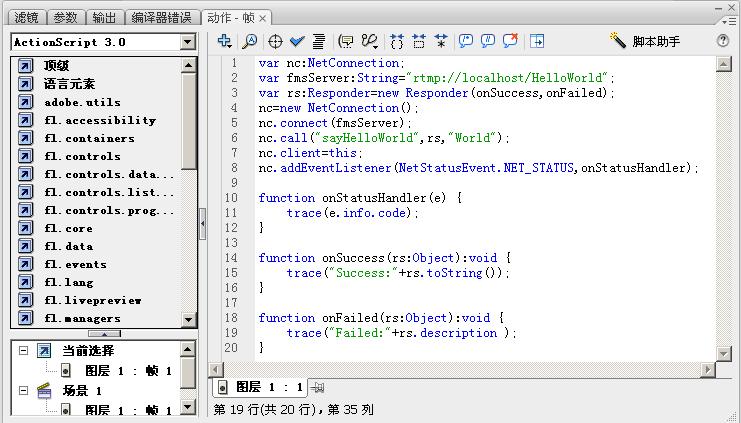This screenshot has width=741, height=423.
Task: Show code hint icon in toolbar
Action: click(x=346, y=41)
